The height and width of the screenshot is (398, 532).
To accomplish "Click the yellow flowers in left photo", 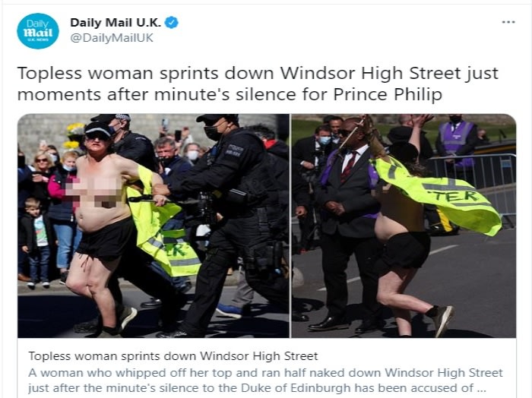I will pyautogui.click(x=74, y=136).
